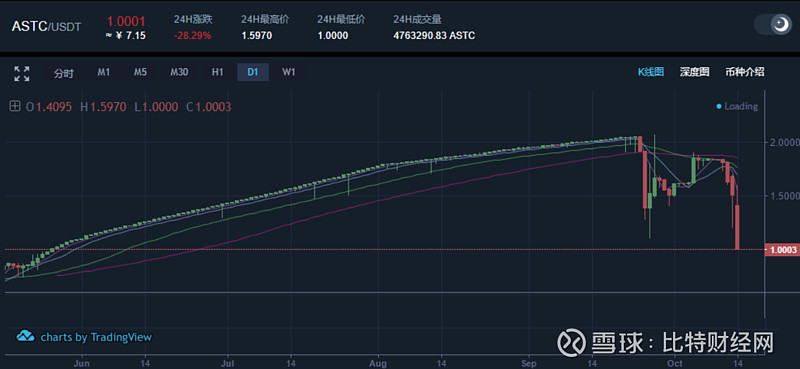The image size is (800, 369).
Task: Open the 深度图 depth chart
Action: 694,72
